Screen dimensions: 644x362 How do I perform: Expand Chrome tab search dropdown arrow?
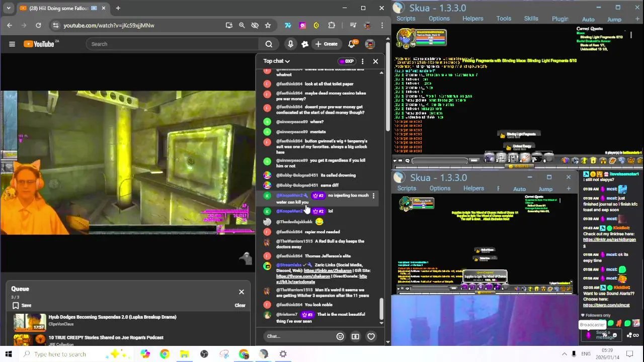9,8
